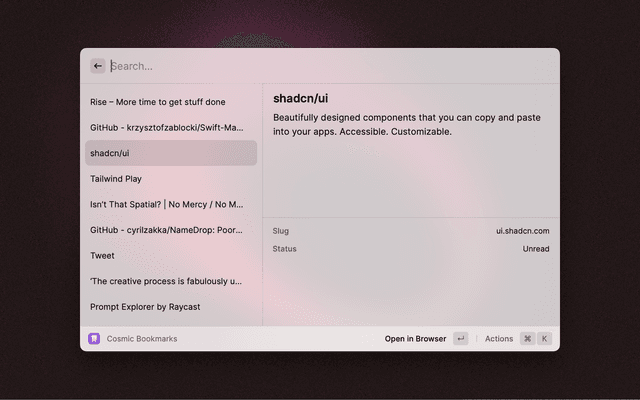Select GitHub krzysztofzablocki/Swift-Ma... bookmark
Image resolution: width=640 pixels, height=400 pixels.
pyautogui.click(x=166, y=128)
